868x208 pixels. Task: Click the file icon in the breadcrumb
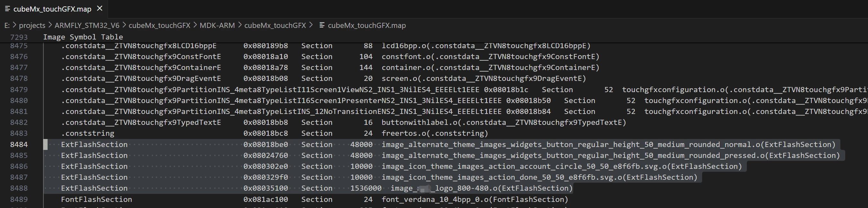click(x=322, y=25)
